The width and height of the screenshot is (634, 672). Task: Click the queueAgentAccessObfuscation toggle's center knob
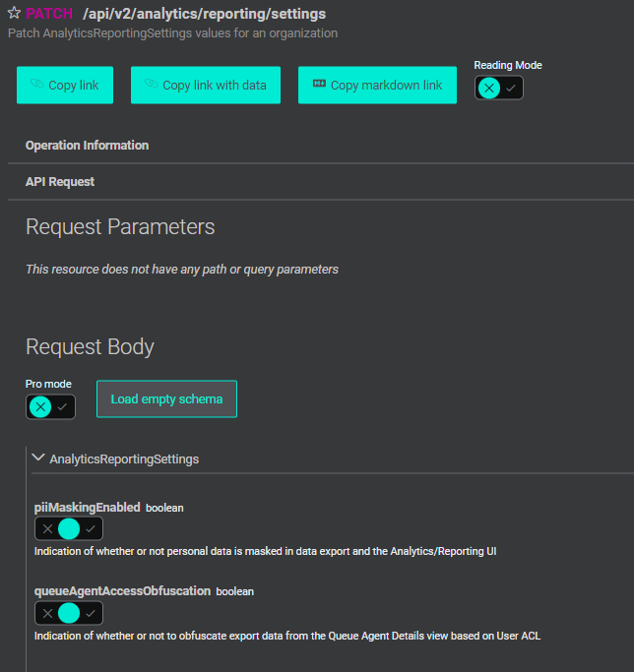pyautogui.click(x=69, y=613)
